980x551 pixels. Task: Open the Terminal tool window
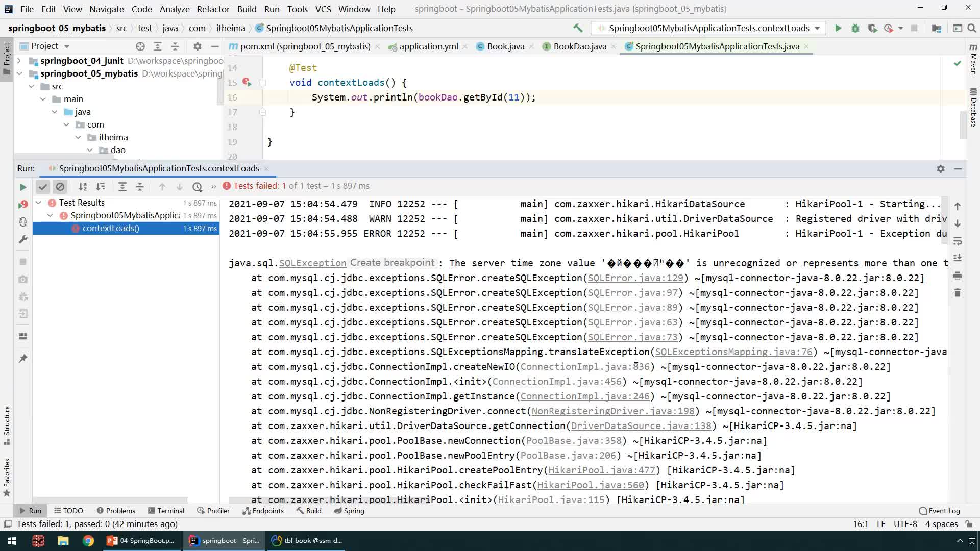click(166, 511)
